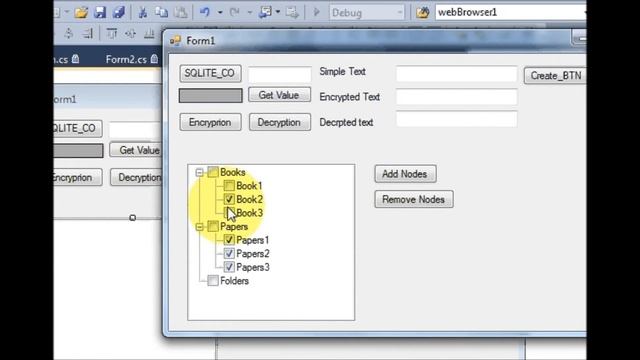Viewport: 640px width, 360px height.
Task: Uncheck the Papers2 checkbox
Action: click(x=229, y=253)
